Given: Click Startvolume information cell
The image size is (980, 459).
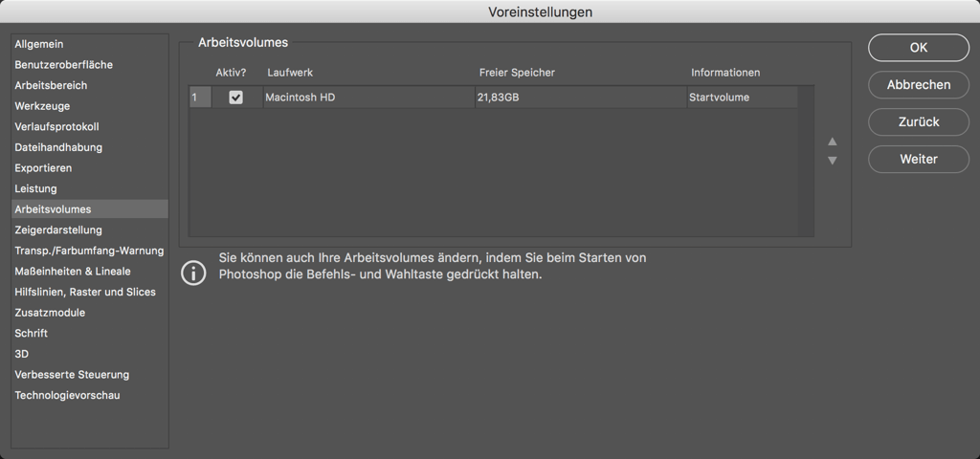Looking at the screenshot, I should click(743, 98).
